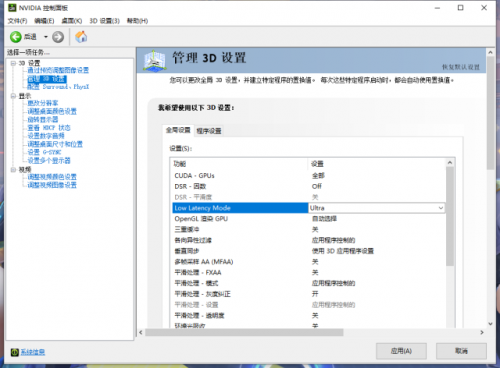Select the 多帧采样 AA (MFAA) row
This screenshot has width=500, height=368.
(309, 262)
